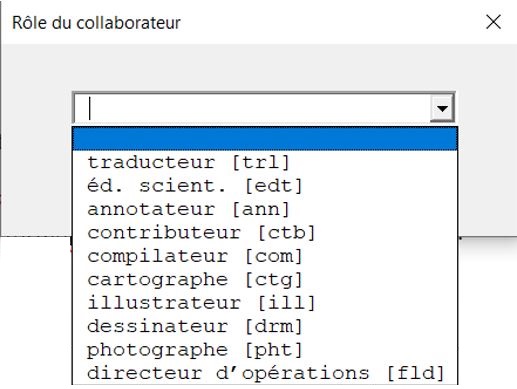517x389 pixels.
Task: Pick photographe [pht] from the list
Action: (x=265, y=350)
